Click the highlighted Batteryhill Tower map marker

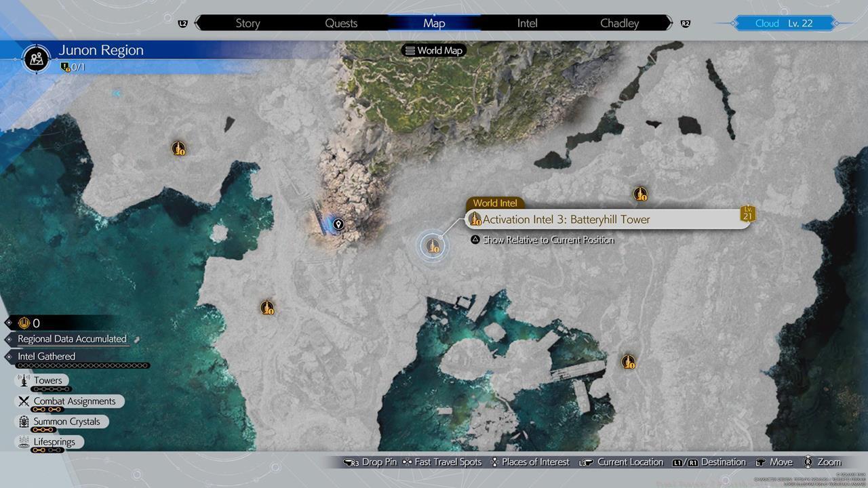pyautogui.click(x=432, y=245)
